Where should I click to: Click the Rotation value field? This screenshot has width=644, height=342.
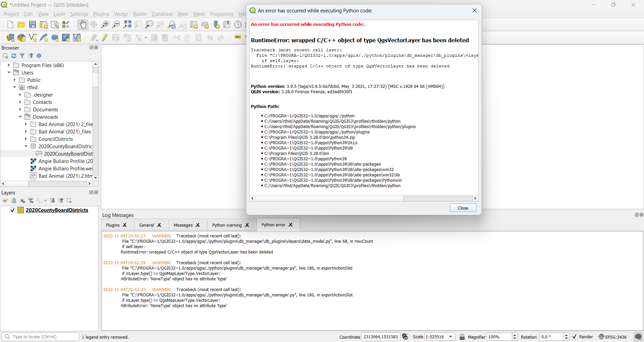pos(552,337)
